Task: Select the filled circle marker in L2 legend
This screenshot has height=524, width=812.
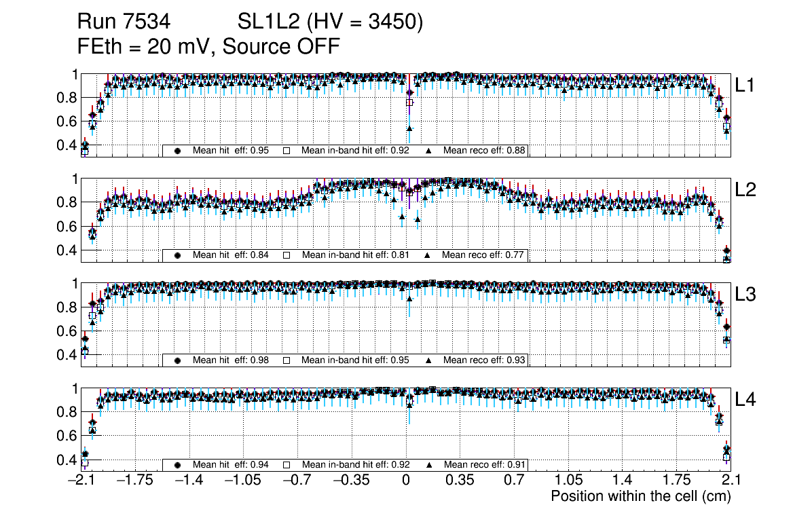Action: 178,255
